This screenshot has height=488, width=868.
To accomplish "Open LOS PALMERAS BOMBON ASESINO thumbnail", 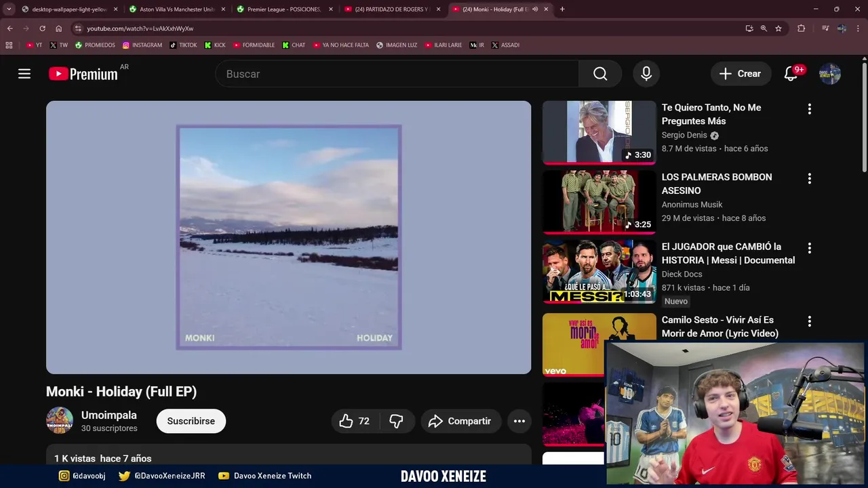I will pos(599,202).
